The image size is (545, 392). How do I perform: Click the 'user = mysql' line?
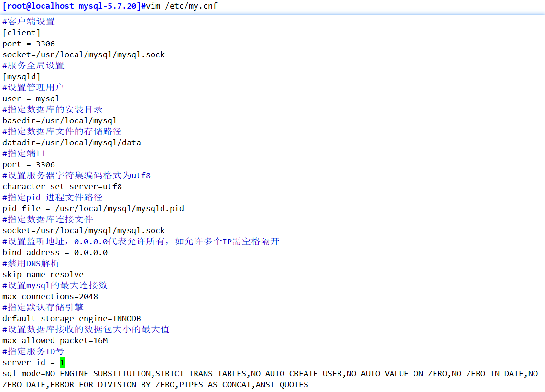31,98
